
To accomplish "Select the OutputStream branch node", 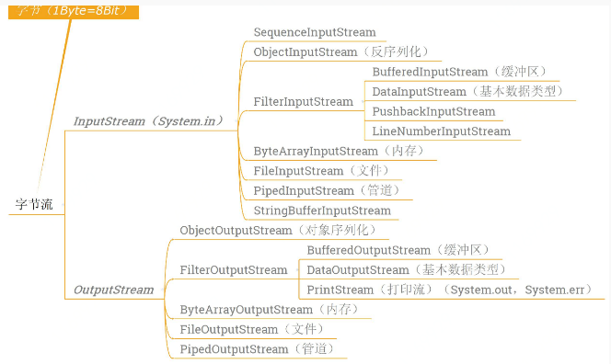I will 113,290.
